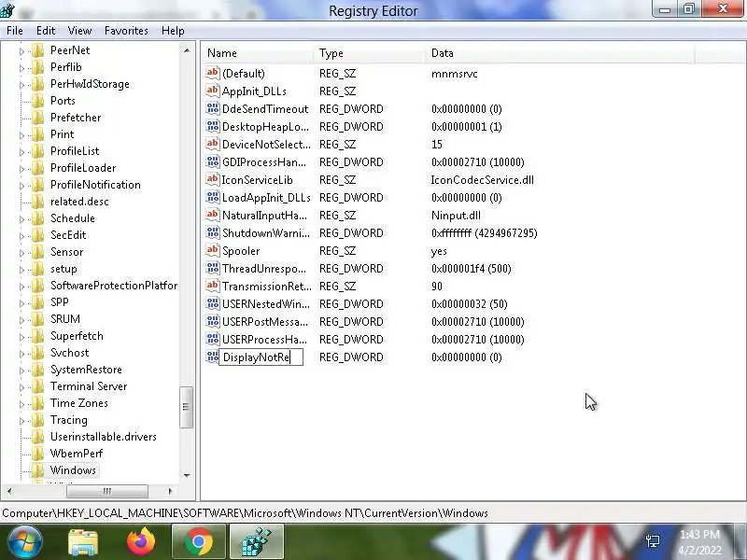Click the folder icon beside Svchost
747x560 pixels.
(38, 353)
